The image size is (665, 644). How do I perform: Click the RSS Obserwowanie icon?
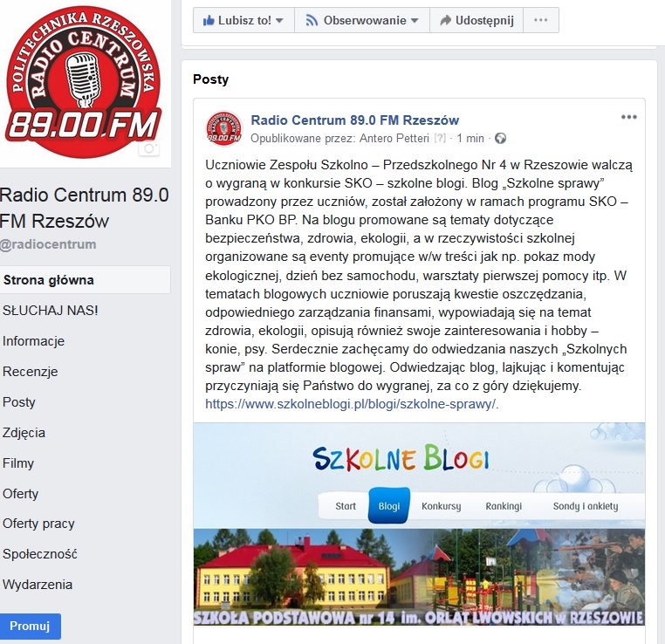pos(312,20)
